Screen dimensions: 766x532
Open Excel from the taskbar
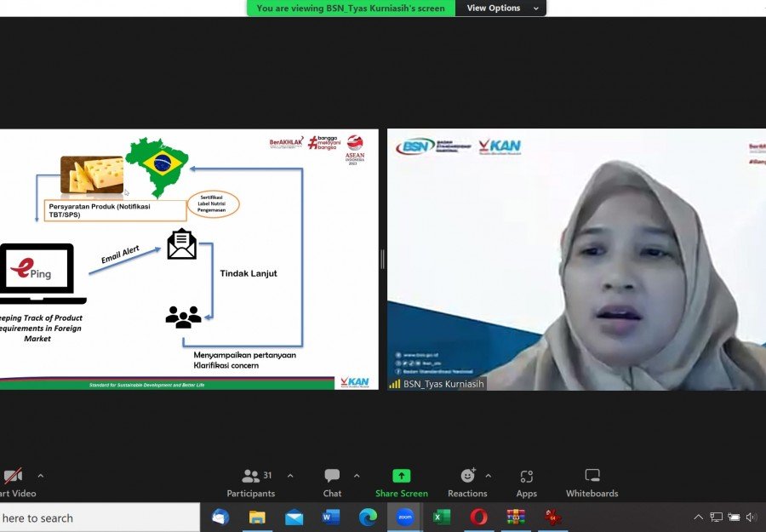click(442, 518)
